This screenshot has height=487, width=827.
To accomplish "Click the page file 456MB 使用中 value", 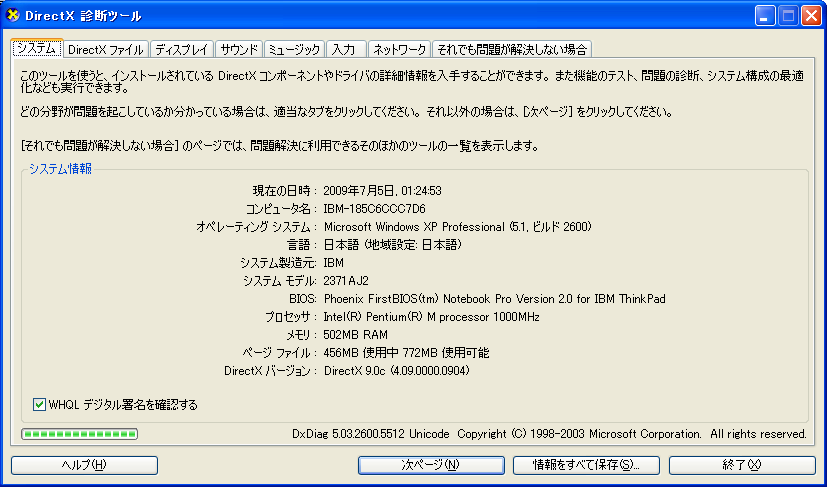I will pos(406,352).
